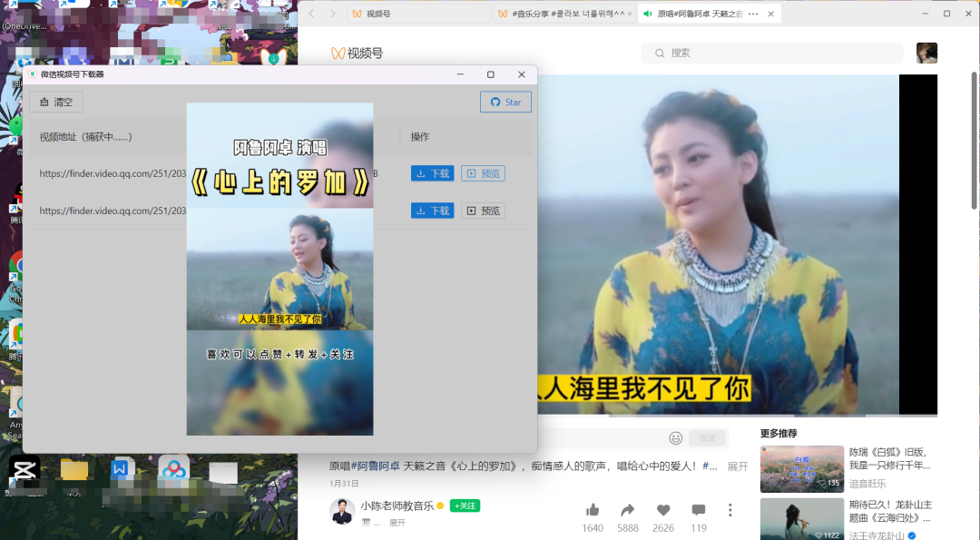Click the 清空 clear button in downloader
The height and width of the screenshot is (540, 980).
click(x=55, y=102)
